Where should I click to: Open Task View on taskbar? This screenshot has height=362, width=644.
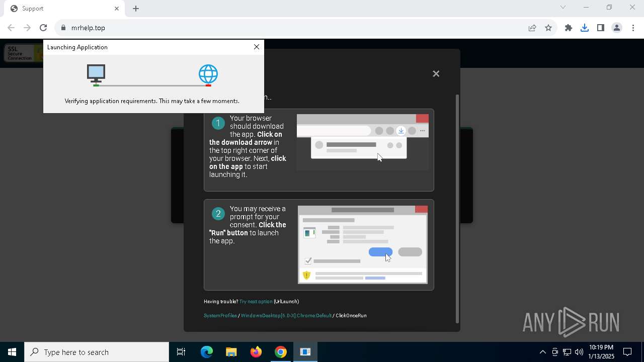181,352
